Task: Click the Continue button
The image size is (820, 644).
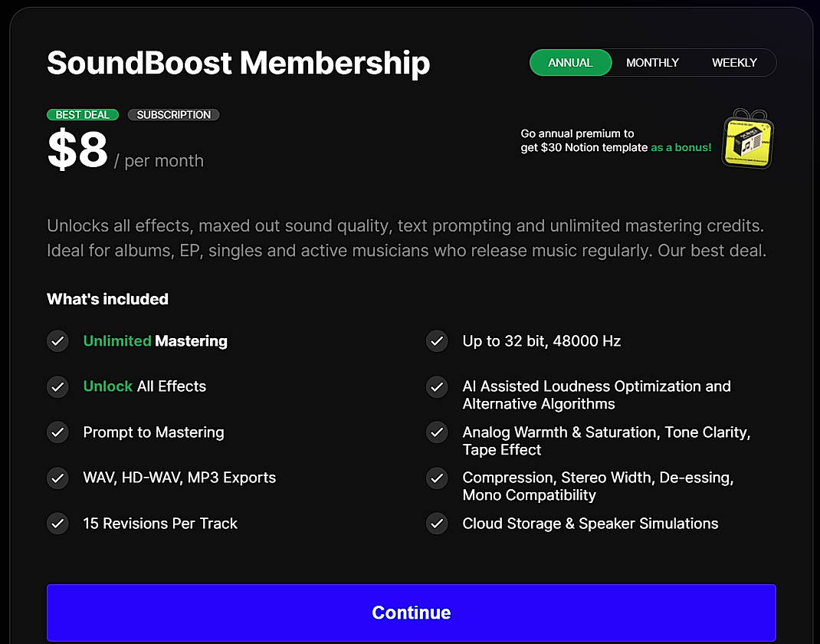Action: click(x=411, y=613)
